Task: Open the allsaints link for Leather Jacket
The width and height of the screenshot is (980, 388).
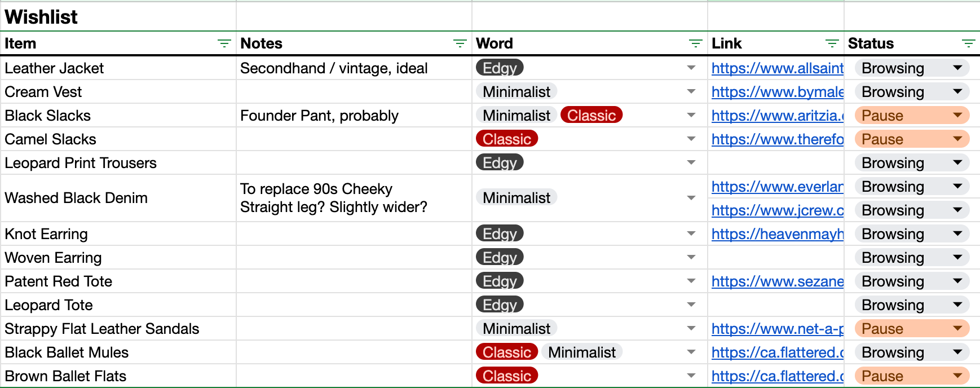Action: click(x=778, y=68)
